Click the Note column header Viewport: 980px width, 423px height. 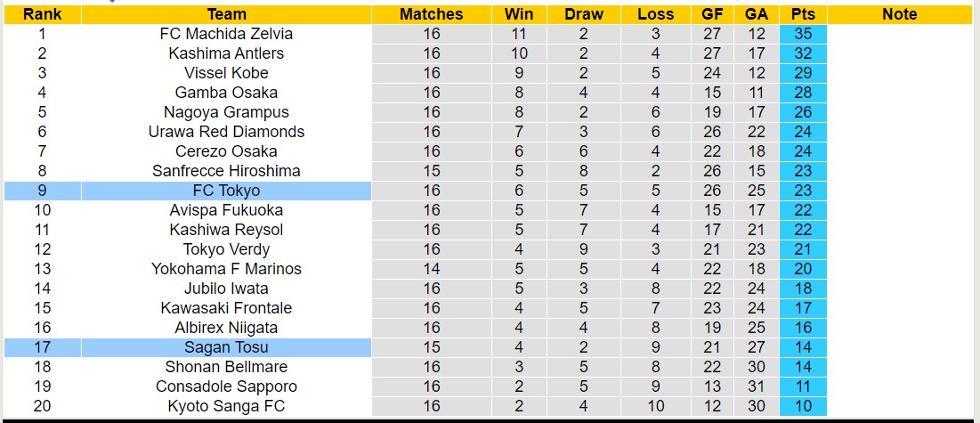click(x=900, y=14)
